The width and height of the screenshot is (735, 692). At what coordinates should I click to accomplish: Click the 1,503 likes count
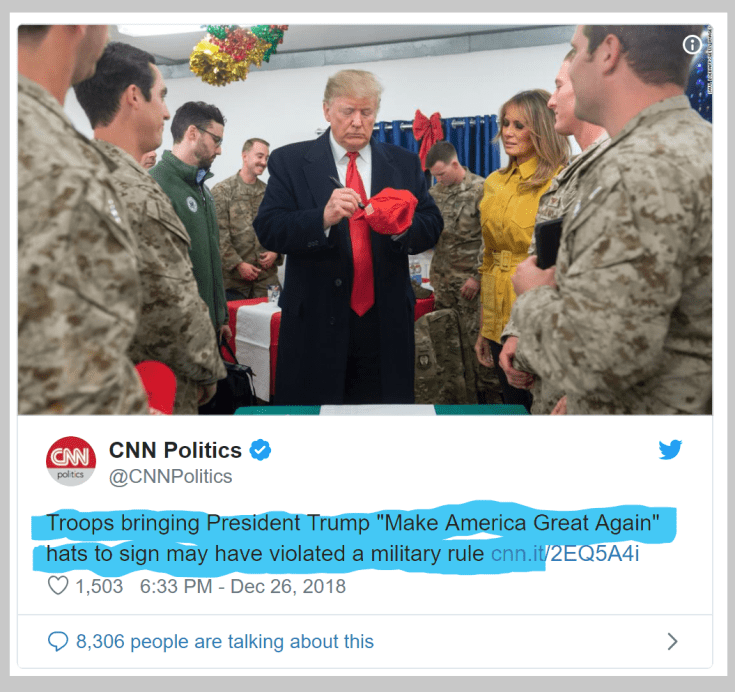pyautogui.click(x=99, y=586)
